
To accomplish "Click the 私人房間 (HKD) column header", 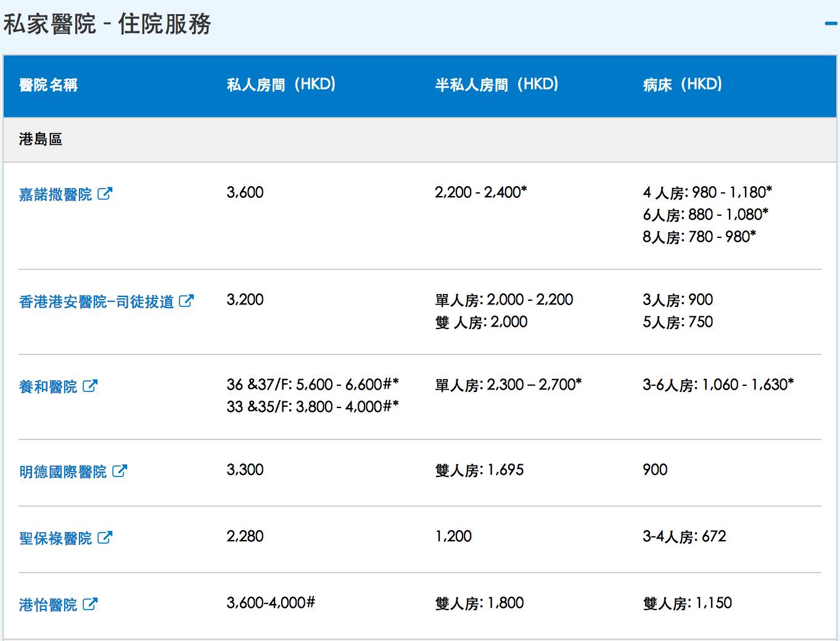I will pyautogui.click(x=281, y=84).
